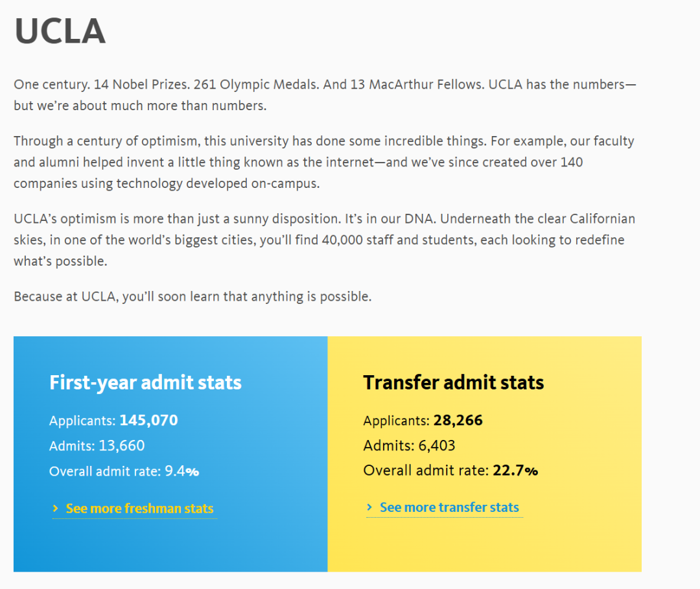Click the transfer applicants figure 28,266
The height and width of the screenshot is (589, 700).
pos(458,421)
